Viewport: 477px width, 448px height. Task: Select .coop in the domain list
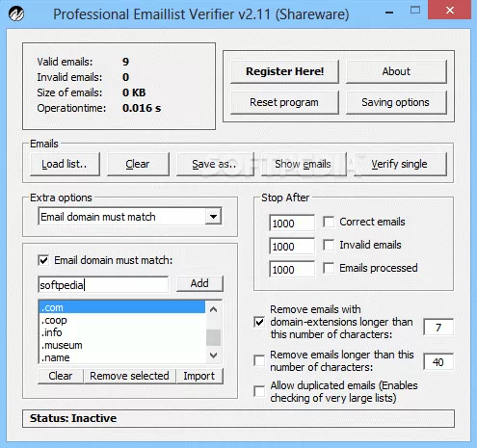(122, 320)
